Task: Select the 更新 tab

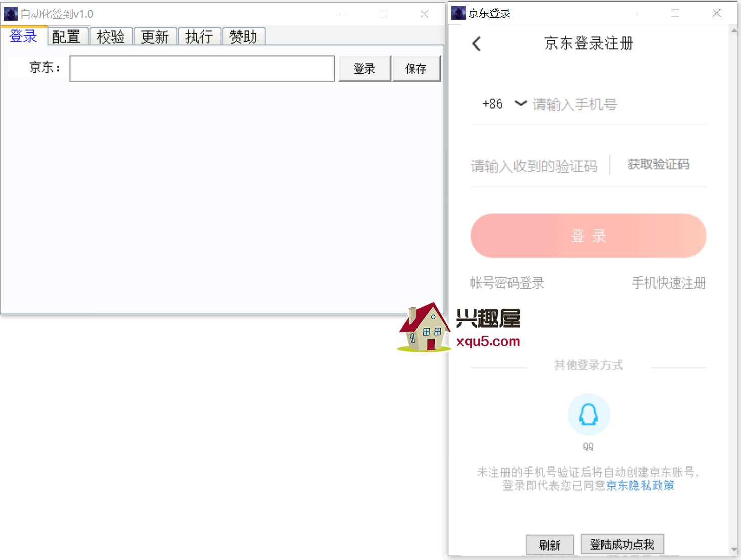Action: coord(155,36)
